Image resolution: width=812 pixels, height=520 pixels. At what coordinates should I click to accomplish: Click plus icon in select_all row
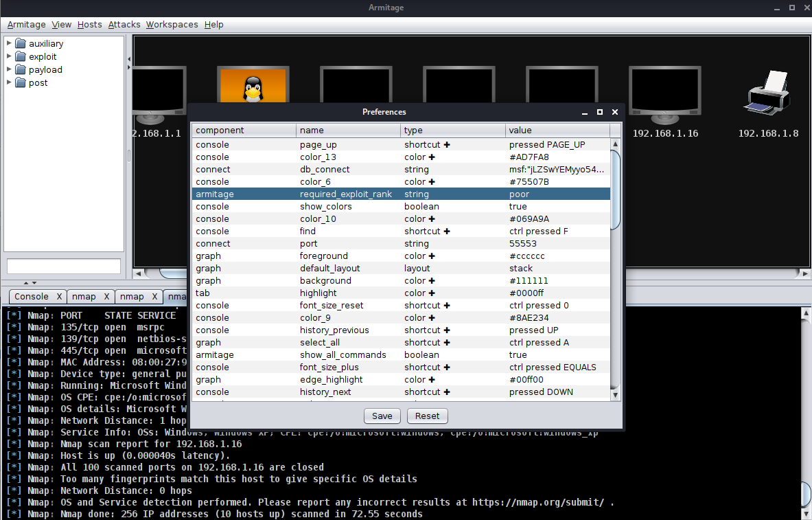click(447, 343)
